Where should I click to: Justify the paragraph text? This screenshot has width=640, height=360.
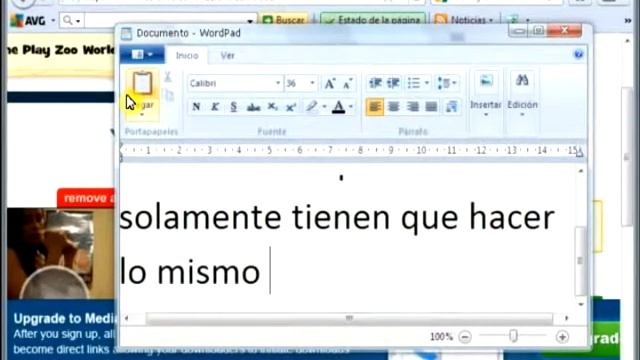tap(431, 107)
